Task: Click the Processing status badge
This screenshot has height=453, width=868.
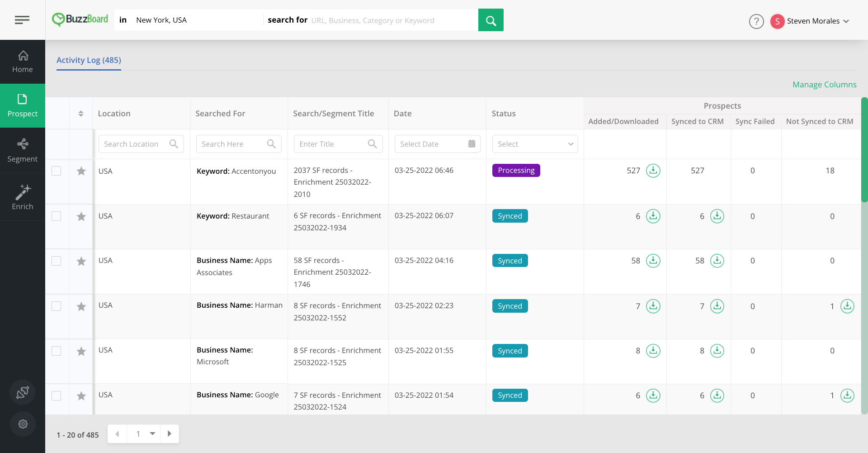Action: 516,170
